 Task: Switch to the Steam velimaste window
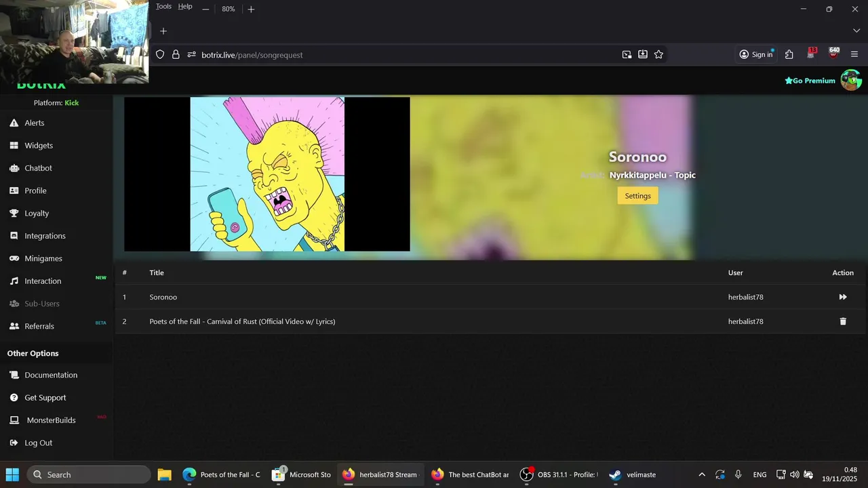[x=633, y=474]
